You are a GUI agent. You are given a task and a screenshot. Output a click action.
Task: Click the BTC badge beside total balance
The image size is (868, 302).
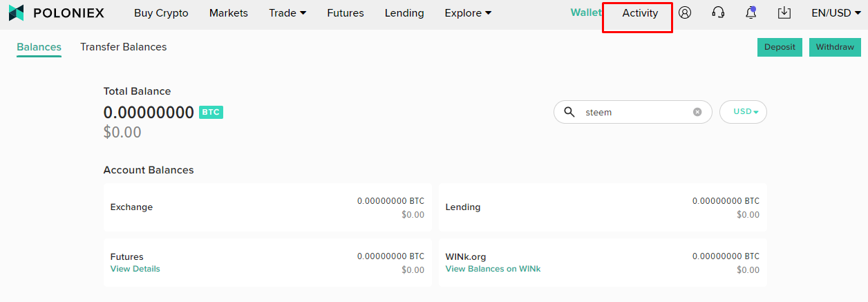211,112
